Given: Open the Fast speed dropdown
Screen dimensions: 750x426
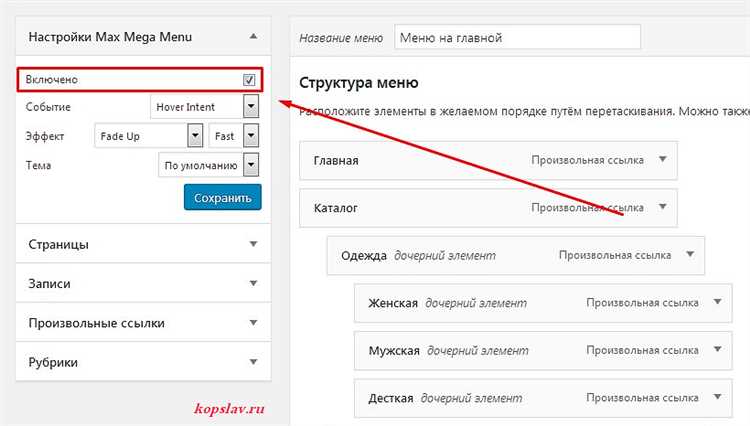Looking at the screenshot, I should point(234,136).
